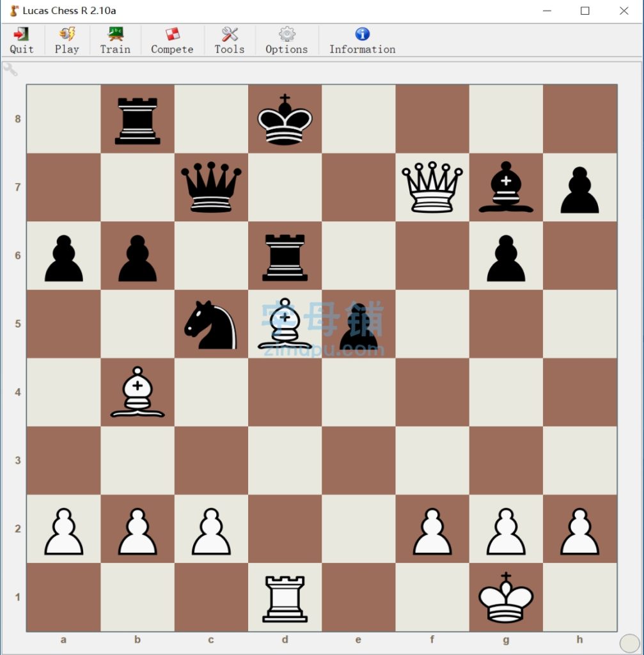Click the Lucas Chess title bar icon
644x655 pixels.
pyautogui.click(x=14, y=11)
